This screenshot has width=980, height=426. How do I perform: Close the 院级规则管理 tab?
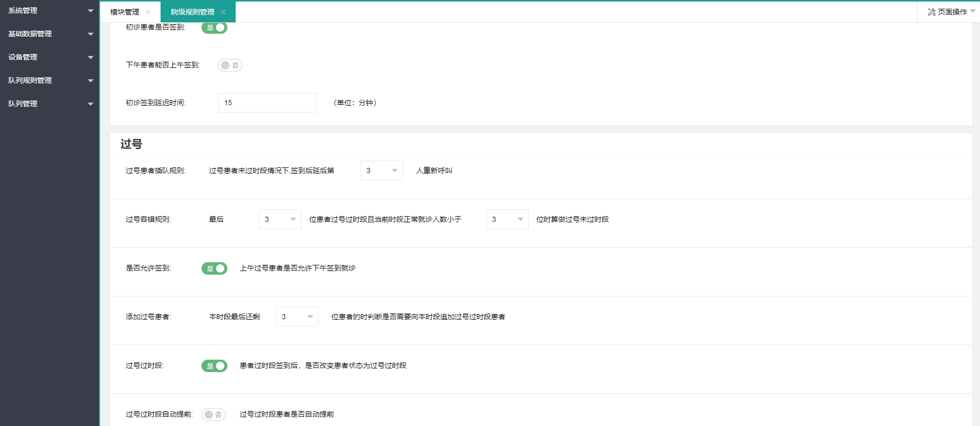[223, 12]
